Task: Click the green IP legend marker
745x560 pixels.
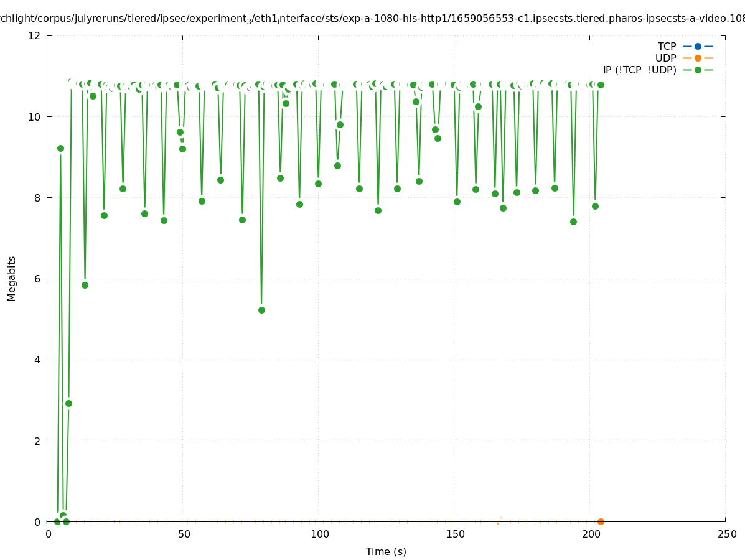Action: [x=698, y=70]
